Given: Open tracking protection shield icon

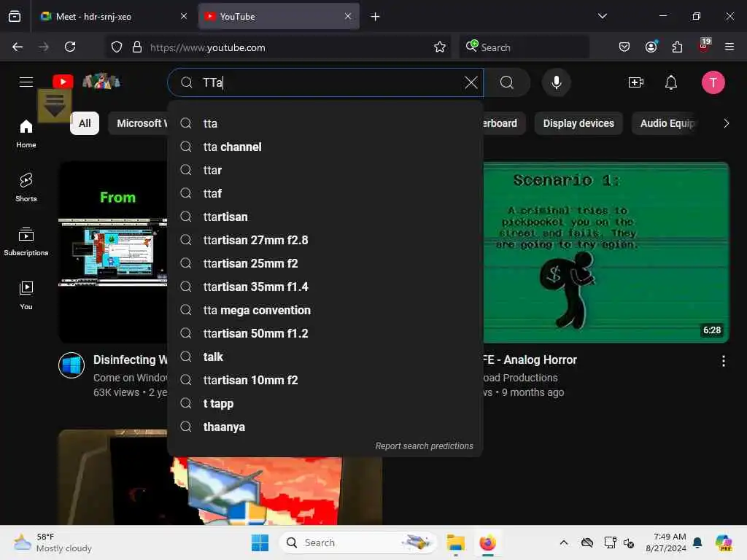Looking at the screenshot, I should point(116,47).
